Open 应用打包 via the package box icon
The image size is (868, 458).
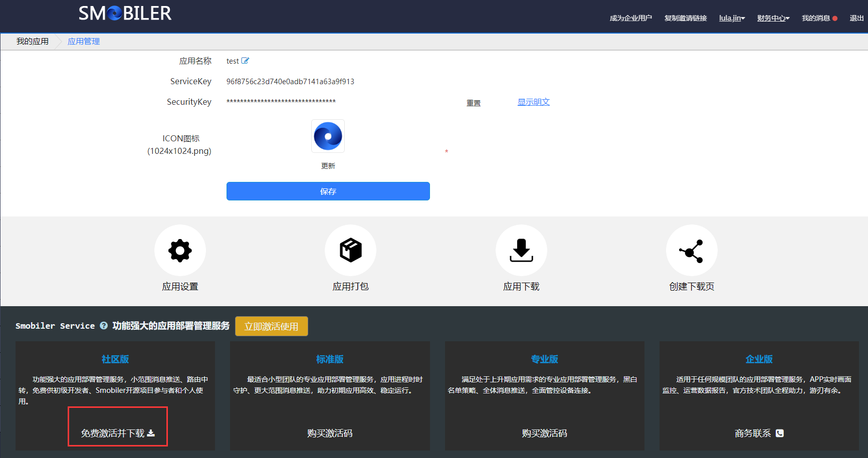350,251
